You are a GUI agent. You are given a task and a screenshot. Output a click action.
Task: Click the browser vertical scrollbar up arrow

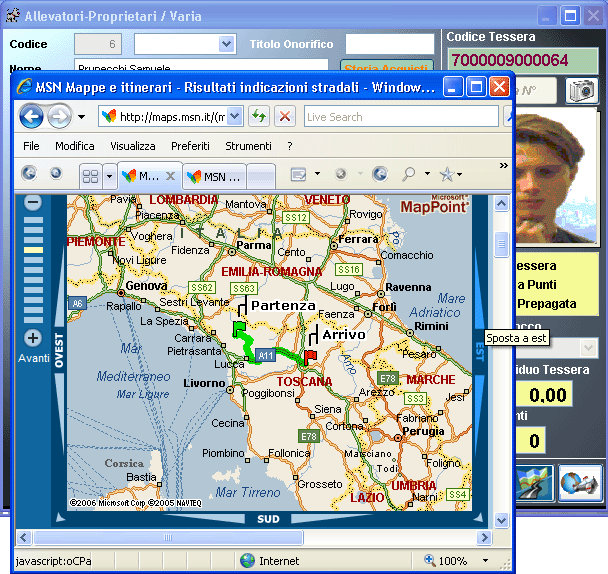point(502,203)
